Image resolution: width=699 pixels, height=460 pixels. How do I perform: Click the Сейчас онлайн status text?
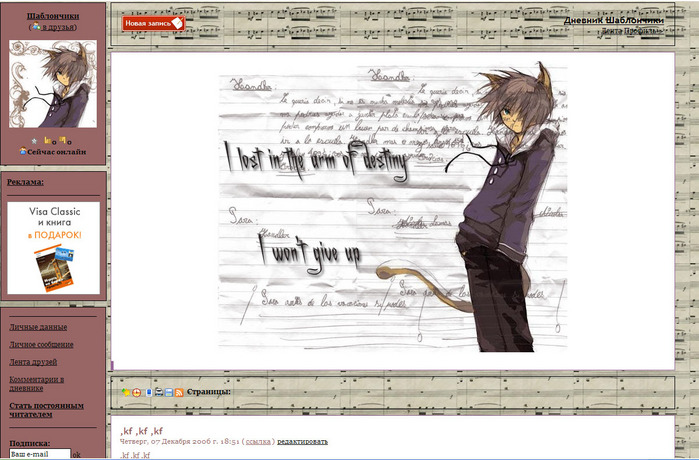(57, 152)
